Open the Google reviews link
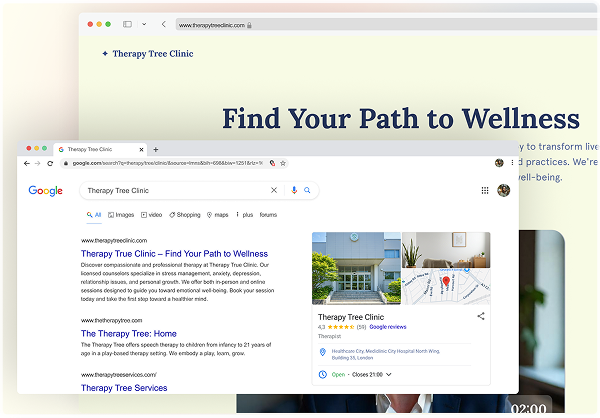Viewport: 600px width, 418px height. [388, 327]
